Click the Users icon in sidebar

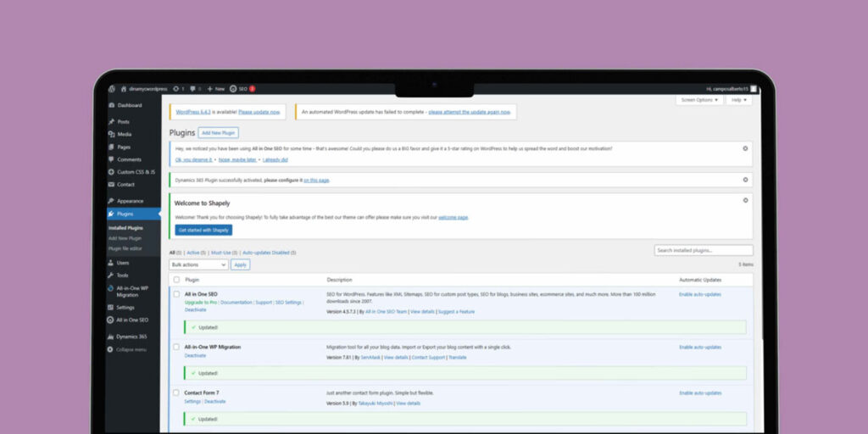pyautogui.click(x=111, y=263)
